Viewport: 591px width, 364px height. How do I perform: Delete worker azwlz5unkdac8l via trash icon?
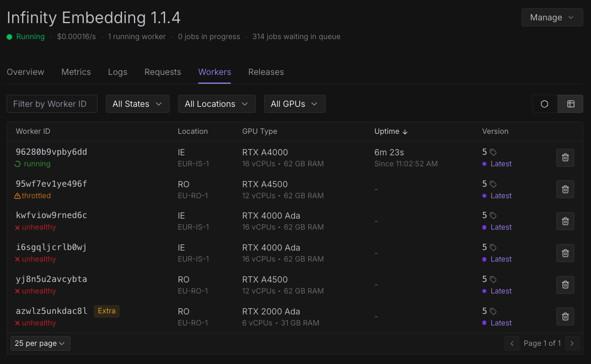point(565,317)
